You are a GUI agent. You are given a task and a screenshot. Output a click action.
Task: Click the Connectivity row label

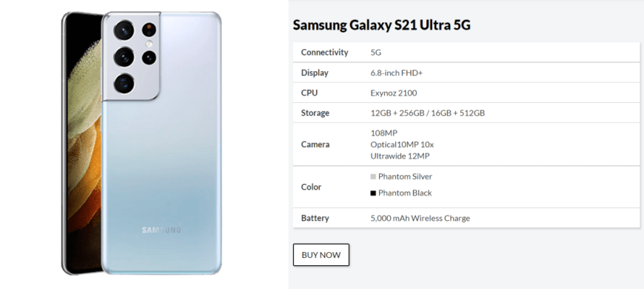point(324,52)
